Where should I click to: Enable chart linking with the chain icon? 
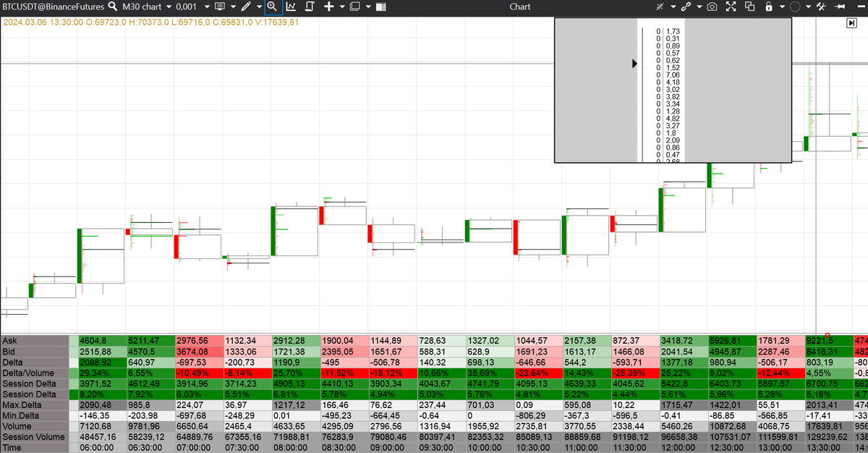tap(686, 7)
